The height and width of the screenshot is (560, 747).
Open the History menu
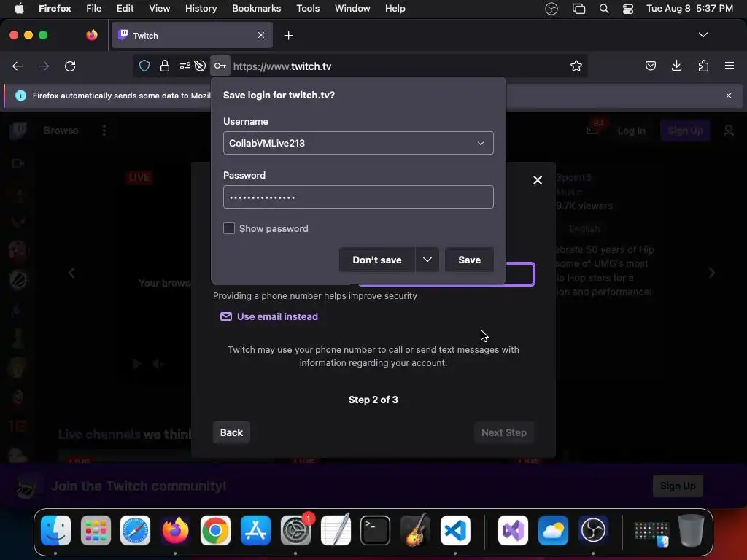pos(201,8)
